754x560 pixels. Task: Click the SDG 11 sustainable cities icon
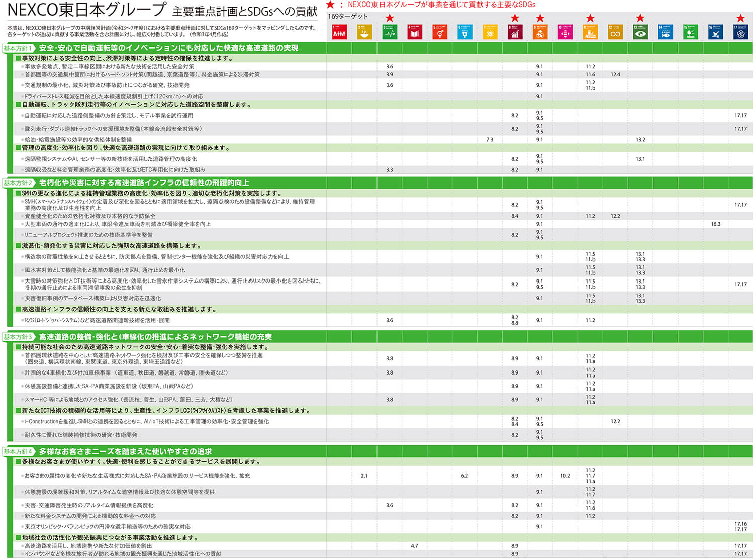coord(590,31)
